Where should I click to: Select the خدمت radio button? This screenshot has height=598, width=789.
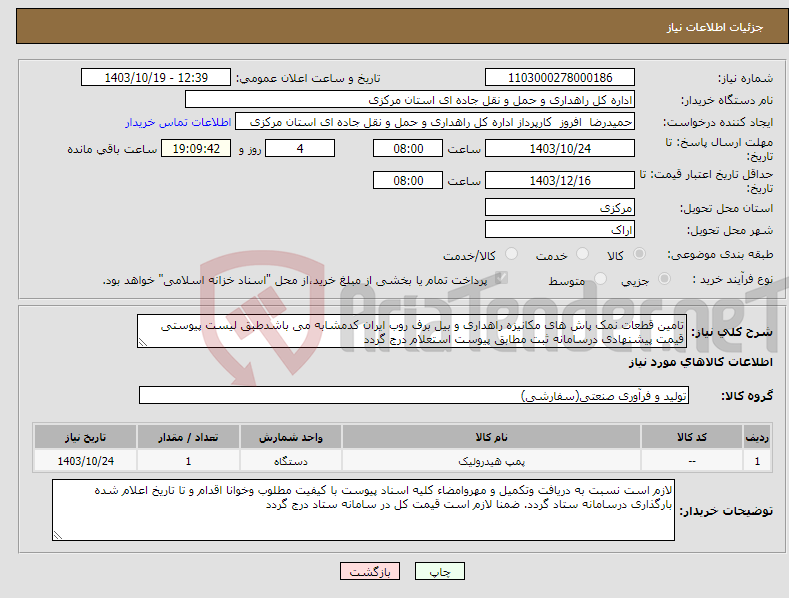click(582, 254)
